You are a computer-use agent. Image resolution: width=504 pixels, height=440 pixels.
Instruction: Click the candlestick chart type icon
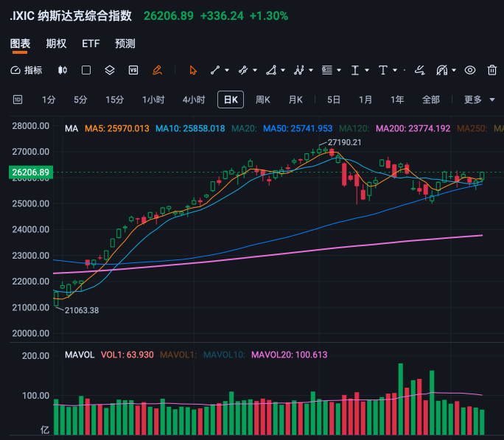pyautogui.click(x=63, y=70)
